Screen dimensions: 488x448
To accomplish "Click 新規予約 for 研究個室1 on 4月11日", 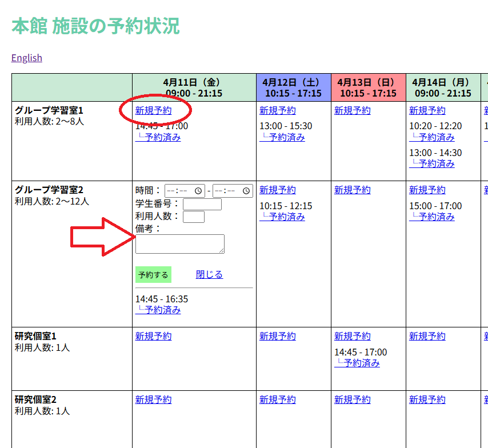I will [x=153, y=337].
